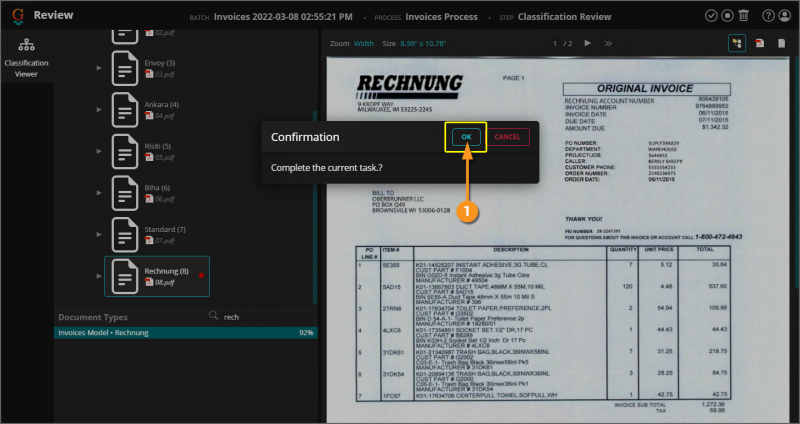This screenshot has height=424, width=800.
Task: Click the Biha (6) label
Action: click(x=157, y=188)
